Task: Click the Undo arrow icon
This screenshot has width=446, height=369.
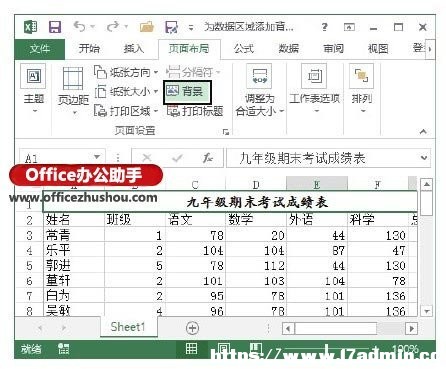Action: (79, 26)
